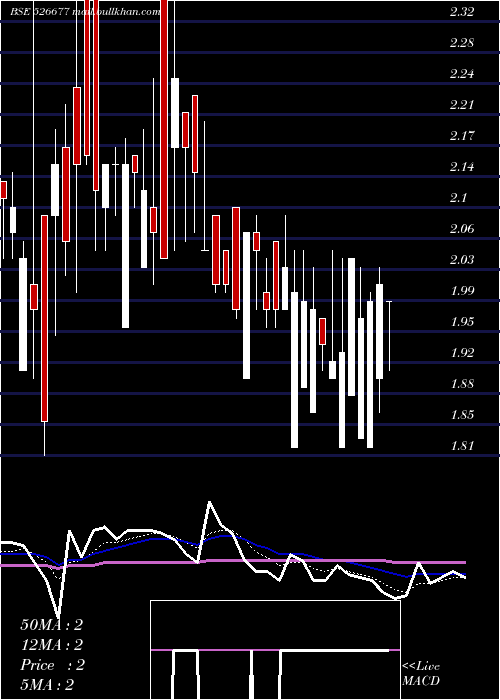Image resolution: width=500 pixels, height=700 pixels.
Task: Click the Price : 2 legend entry
Action: click(x=52, y=665)
